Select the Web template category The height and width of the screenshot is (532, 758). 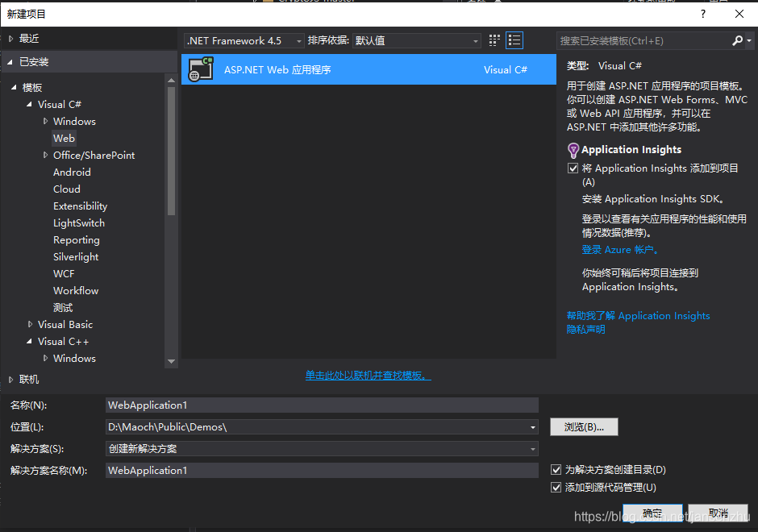pos(64,138)
